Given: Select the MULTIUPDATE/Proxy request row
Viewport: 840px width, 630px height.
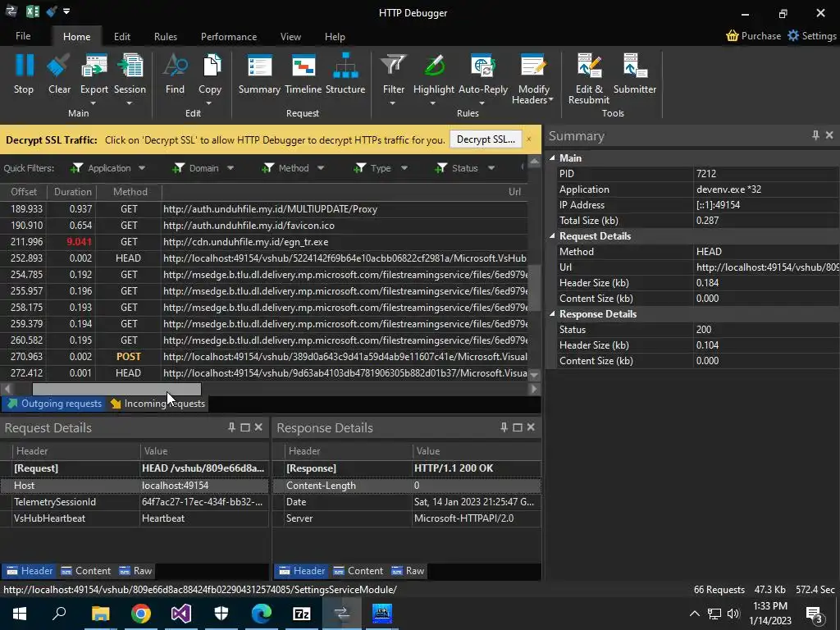Looking at the screenshot, I should click(263, 209).
